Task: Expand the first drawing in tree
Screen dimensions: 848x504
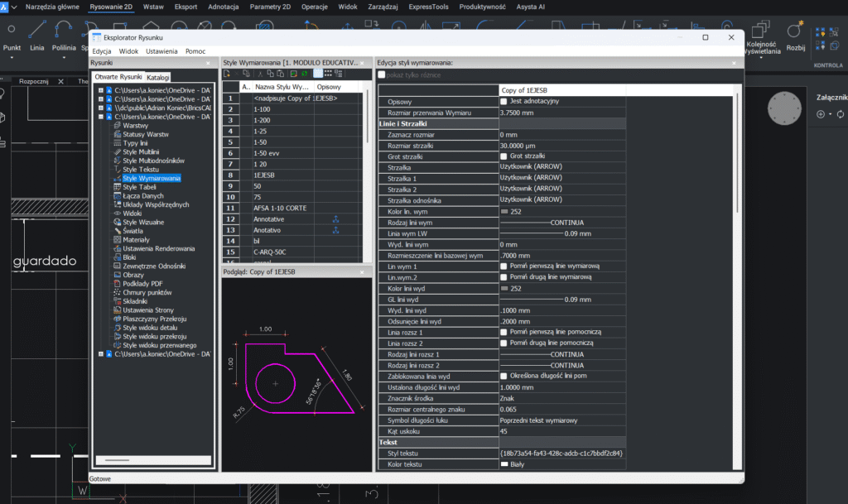Action: [x=101, y=89]
